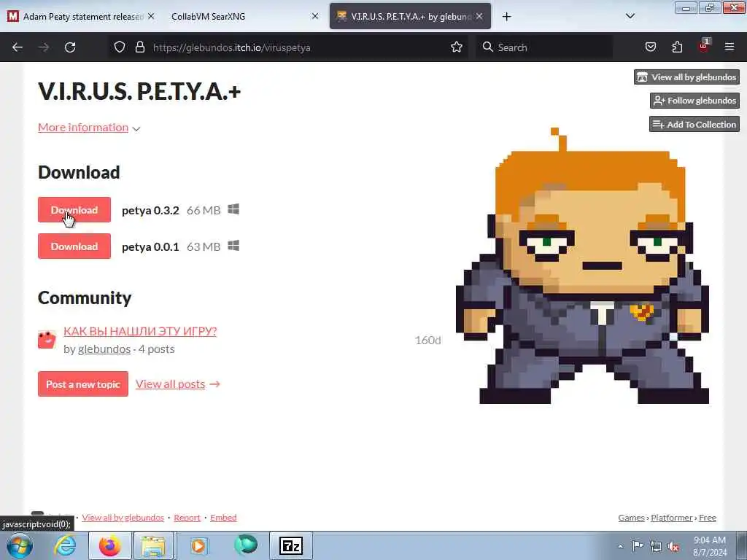
Task: Close the Adam Peaty tab
Action: [x=151, y=16]
